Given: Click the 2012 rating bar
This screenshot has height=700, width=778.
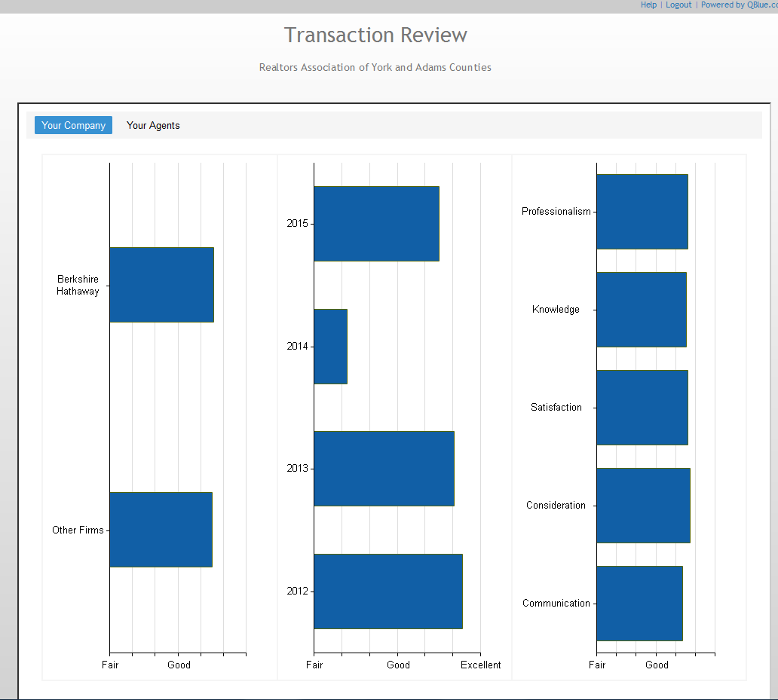Looking at the screenshot, I should point(387,591).
